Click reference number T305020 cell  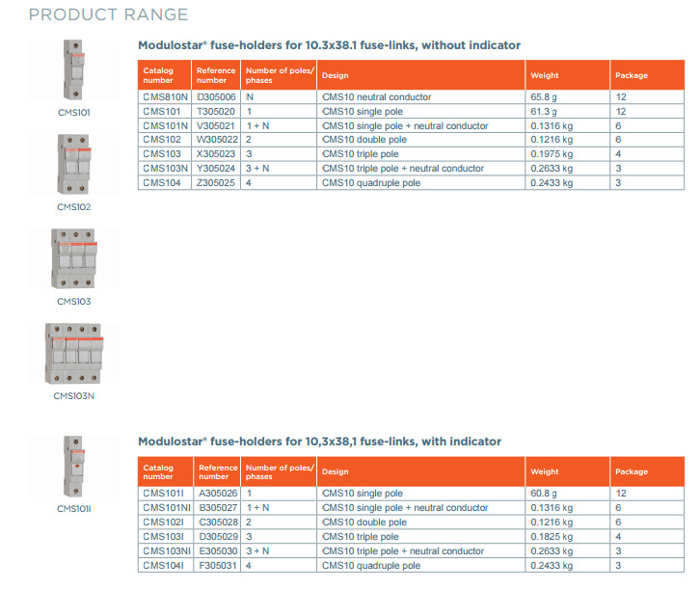(x=216, y=111)
